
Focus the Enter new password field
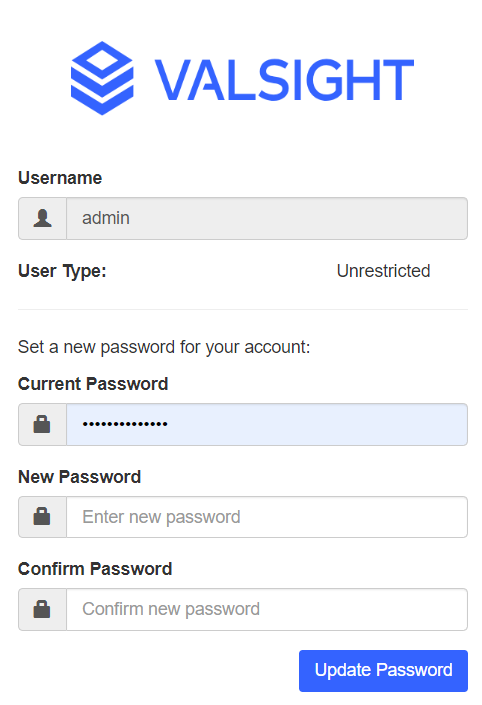click(x=267, y=517)
